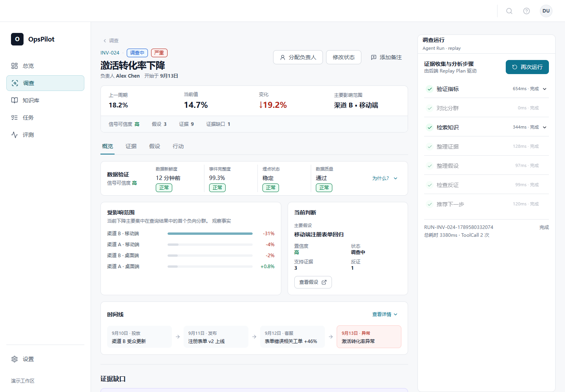Click the 总览 dashboard grid icon

point(15,66)
